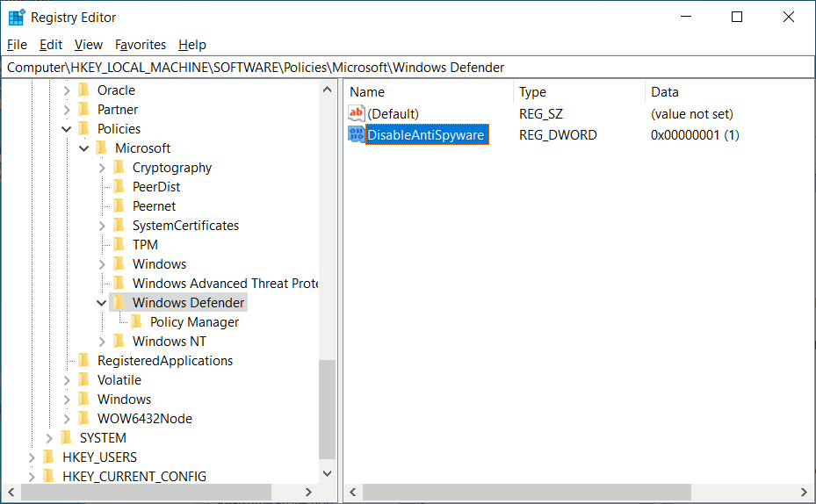Click the tree pane scroll right arrow
Screen dimensions: 816x504
point(308,492)
